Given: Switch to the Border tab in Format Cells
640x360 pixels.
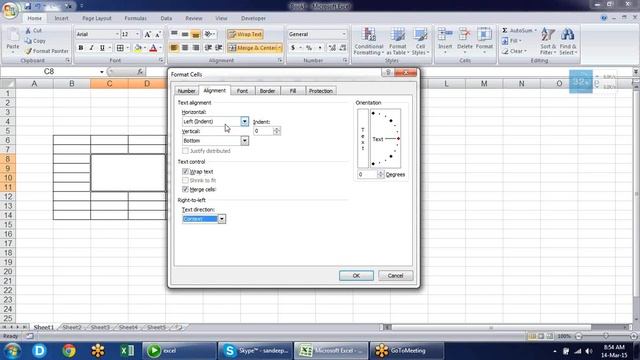Looking at the screenshot, I should tap(267, 91).
